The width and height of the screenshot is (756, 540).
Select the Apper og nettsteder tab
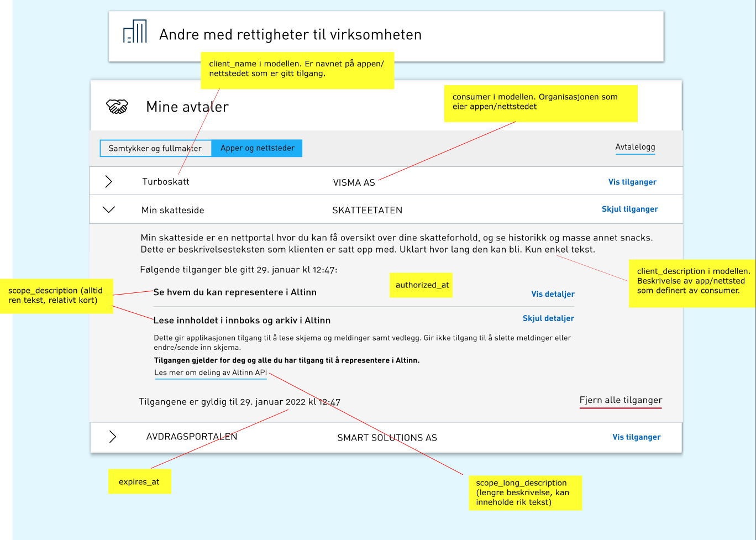coord(257,148)
